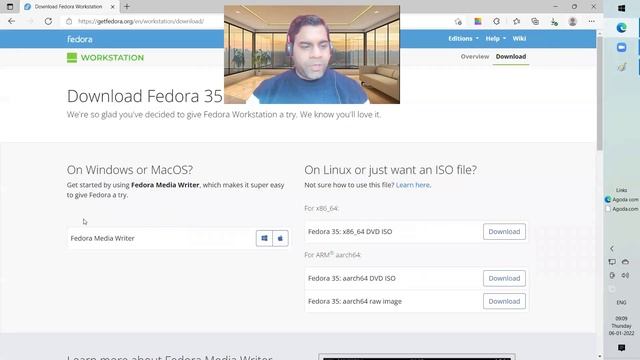Open the notification center icon
The height and width of the screenshot is (360, 640).
622,348
